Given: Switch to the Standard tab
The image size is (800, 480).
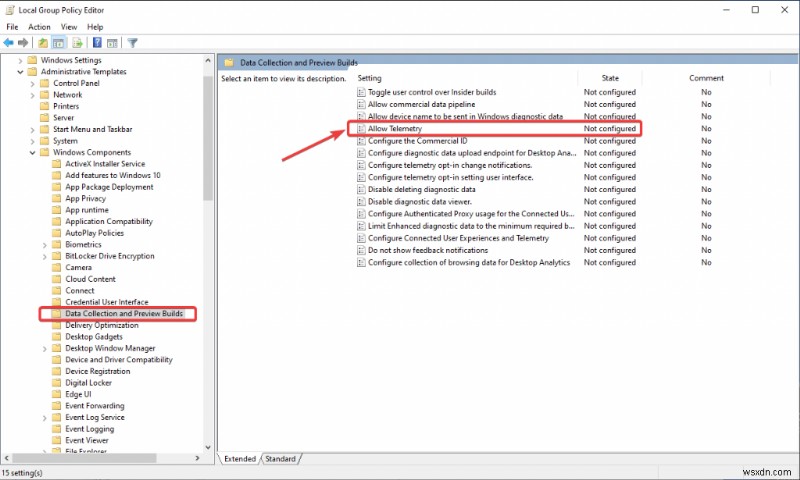Looking at the screenshot, I should 280,459.
